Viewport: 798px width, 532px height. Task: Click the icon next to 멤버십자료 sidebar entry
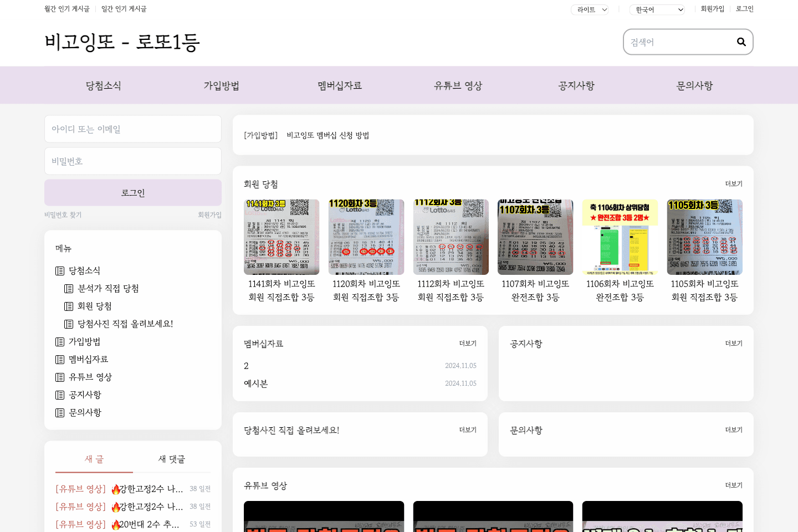(x=60, y=359)
